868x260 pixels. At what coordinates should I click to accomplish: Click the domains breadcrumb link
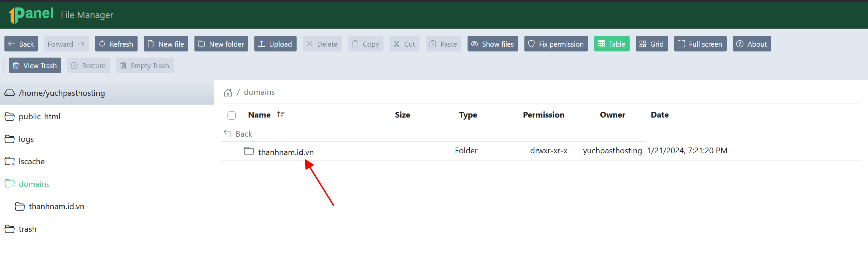point(259,92)
